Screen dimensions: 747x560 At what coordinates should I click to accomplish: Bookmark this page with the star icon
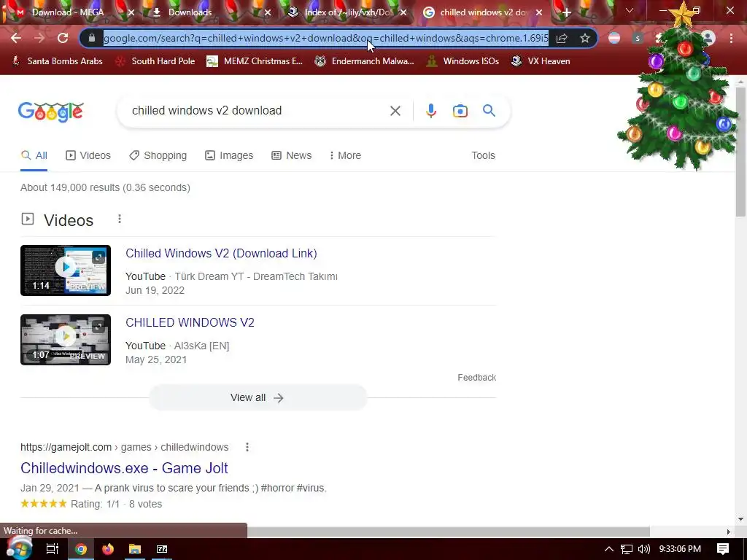coord(585,38)
